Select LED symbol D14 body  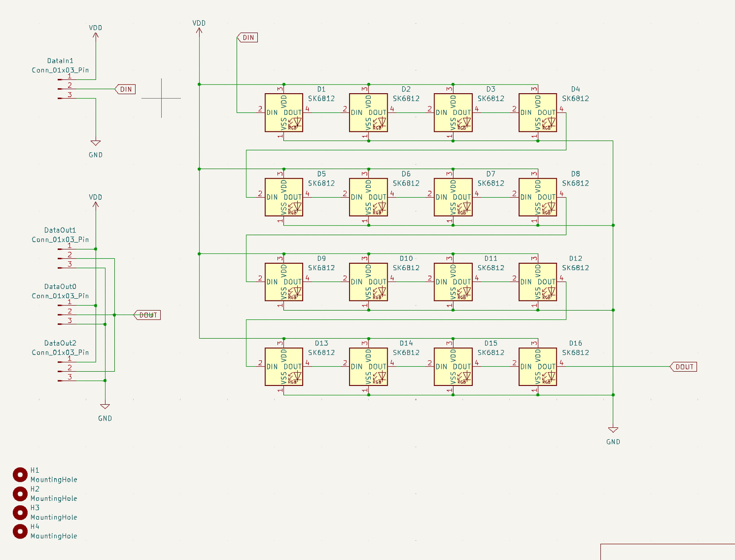pyautogui.click(x=368, y=367)
